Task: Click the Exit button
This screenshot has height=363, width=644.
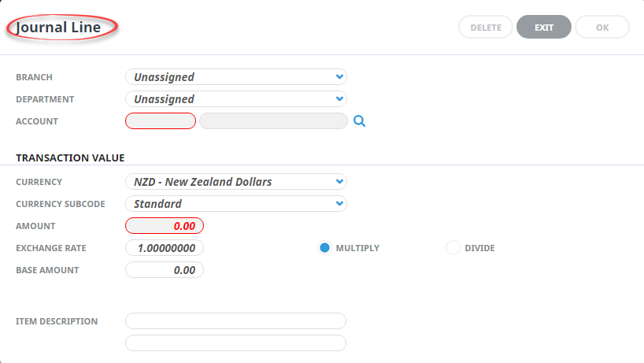Action: pyautogui.click(x=544, y=27)
